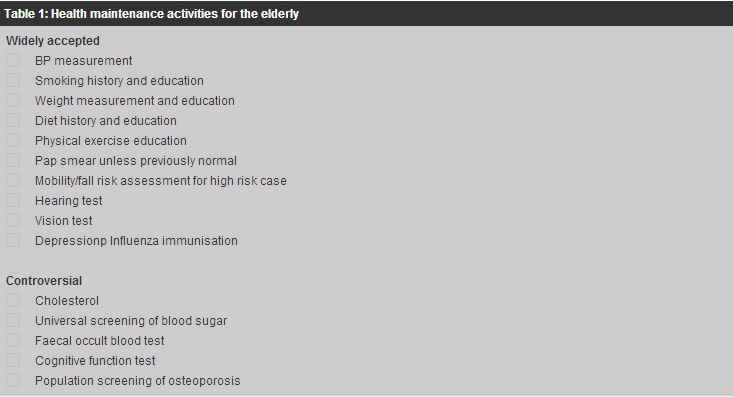Mark the Cognitive function test checkbox
733x397 pixels.
point(13,360)
